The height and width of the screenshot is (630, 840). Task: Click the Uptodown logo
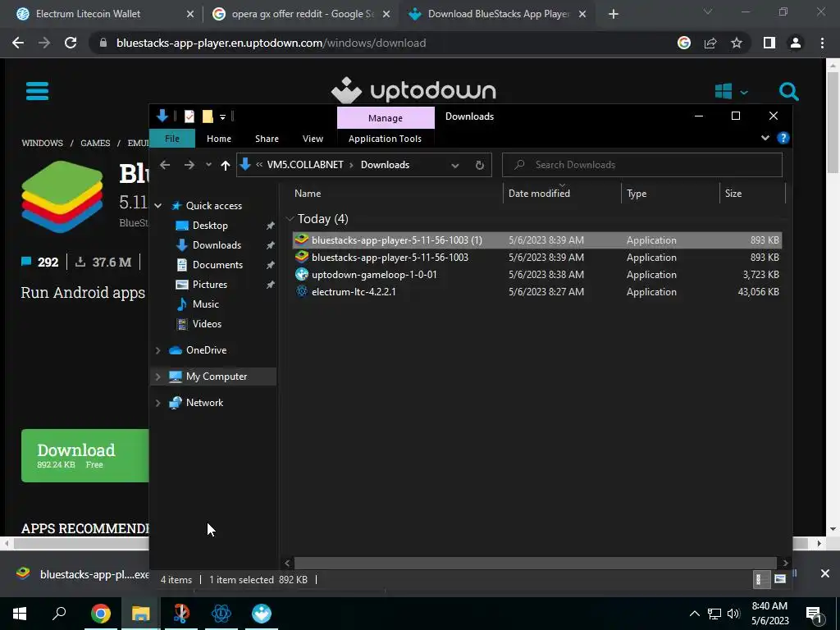click(x=413, y=90)
